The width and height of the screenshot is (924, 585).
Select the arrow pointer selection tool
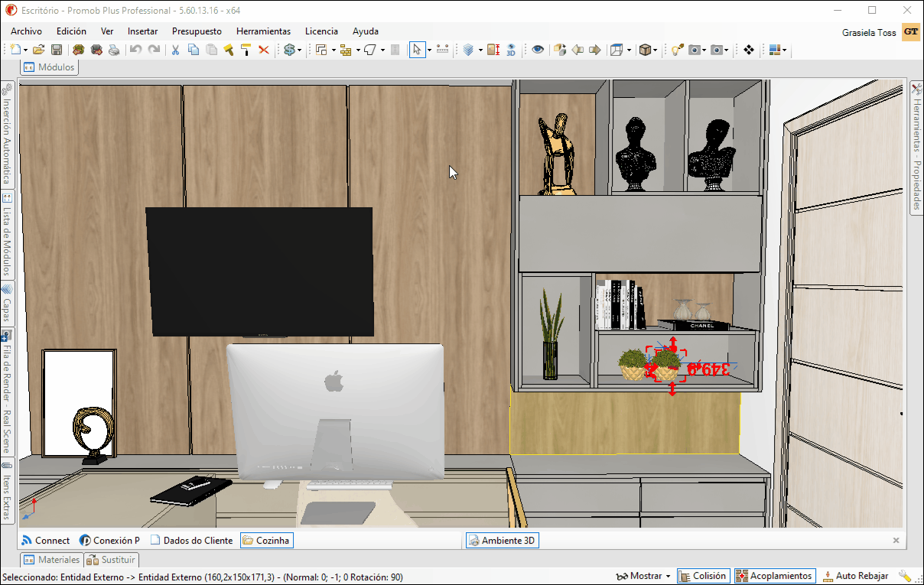pyautogui.click(x=417, y=50)
